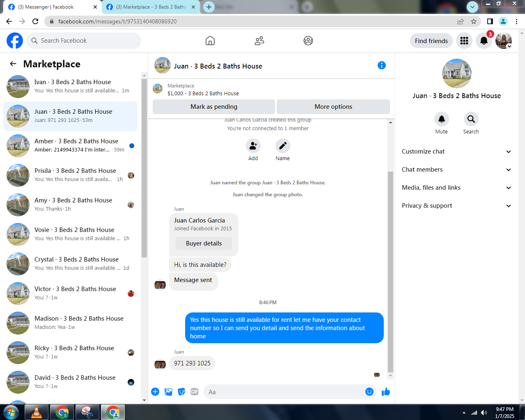Screen dimensions: 525x420
Task: Reload the page
Action: coord(35,21)
